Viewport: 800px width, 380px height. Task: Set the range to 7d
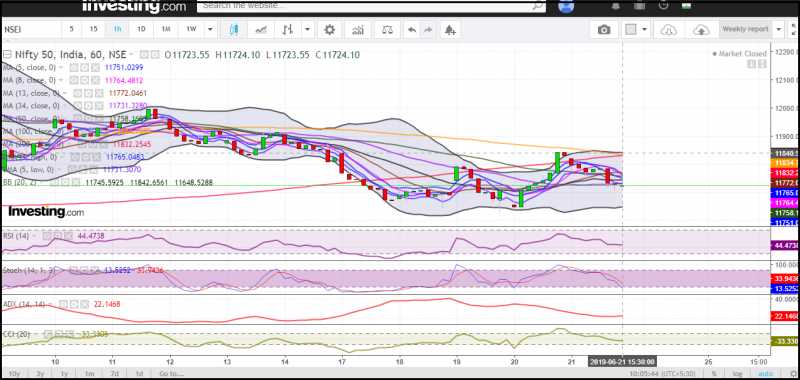[115, 374]
